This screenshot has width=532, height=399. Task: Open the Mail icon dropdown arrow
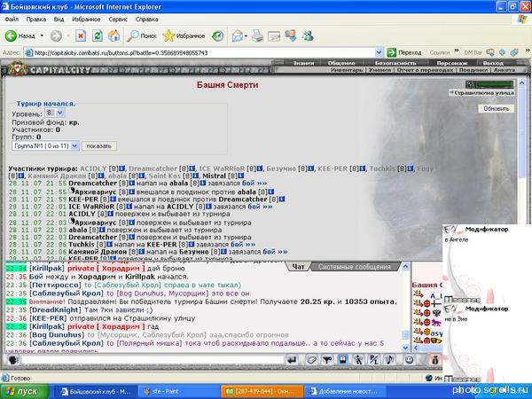click(x=246, y=35)
